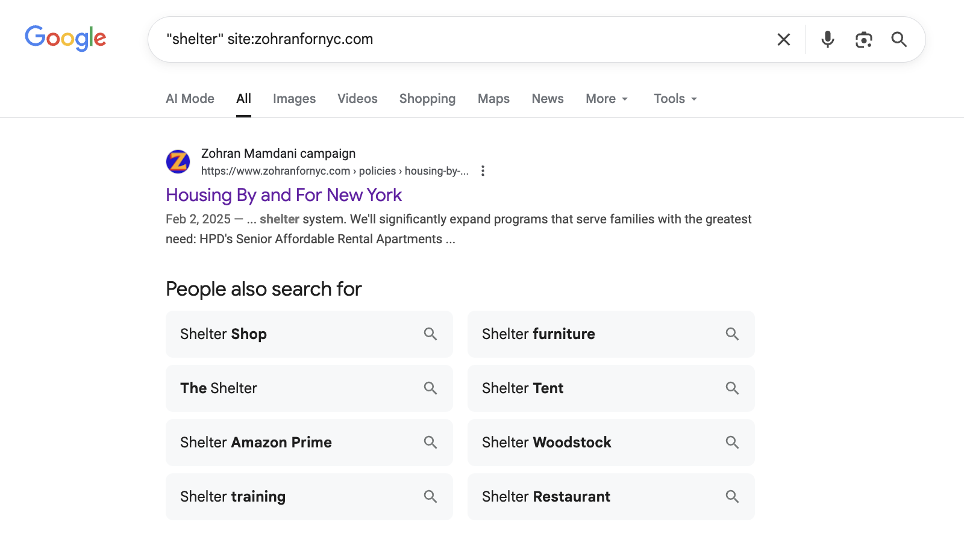
Task: Click into the search input field
Action: (x=458, y=40)
